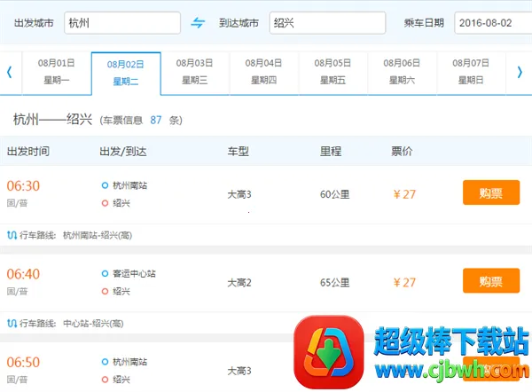Click the 出发城市 input with 杭州

pyautogui.click(x=122, y=23)
